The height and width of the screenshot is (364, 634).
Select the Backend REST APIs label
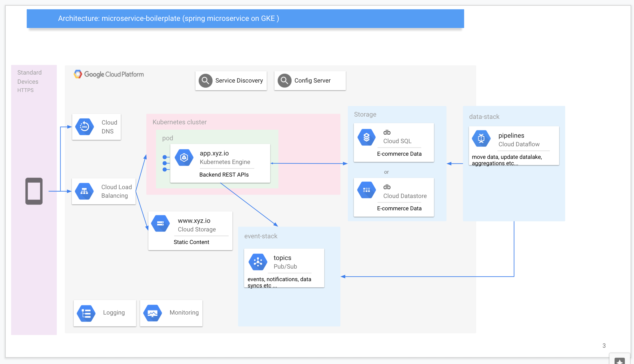(224, 175)
